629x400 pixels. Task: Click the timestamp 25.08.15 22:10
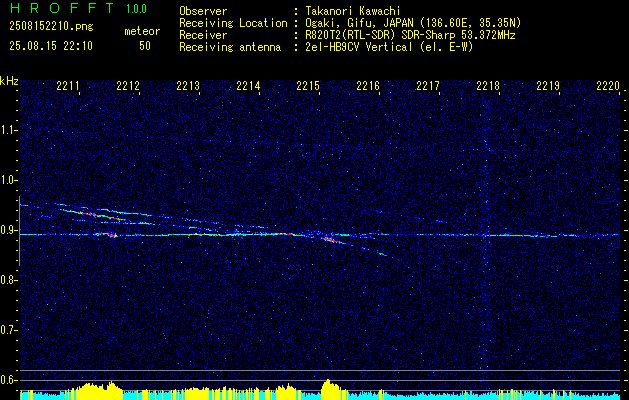(51, 46)
